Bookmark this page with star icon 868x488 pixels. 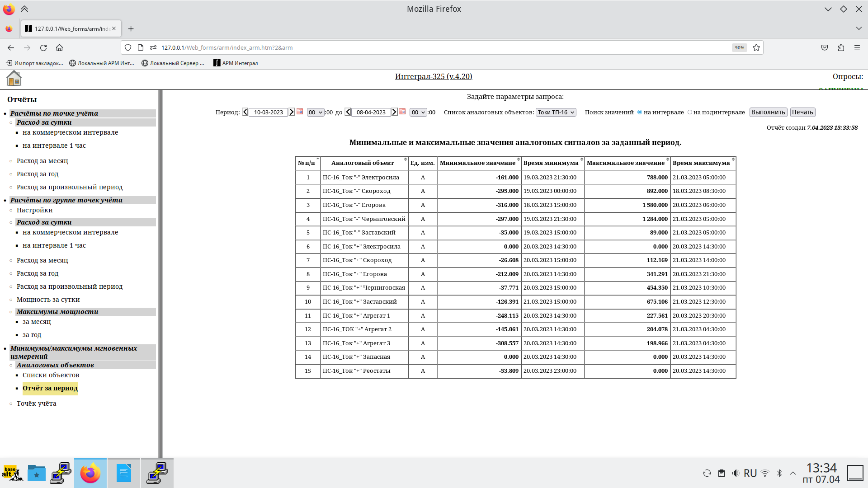point(756,47)
